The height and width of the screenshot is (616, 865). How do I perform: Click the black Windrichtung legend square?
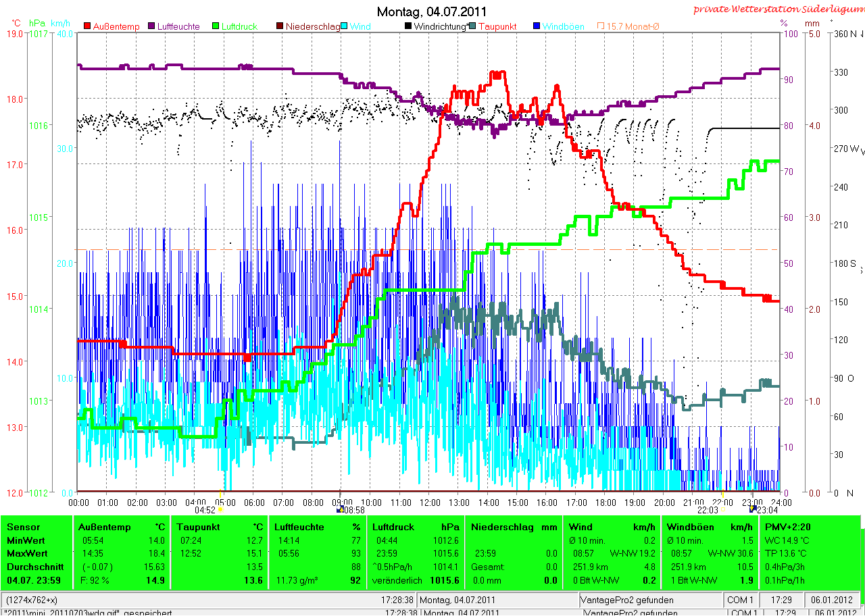point(408,26)
